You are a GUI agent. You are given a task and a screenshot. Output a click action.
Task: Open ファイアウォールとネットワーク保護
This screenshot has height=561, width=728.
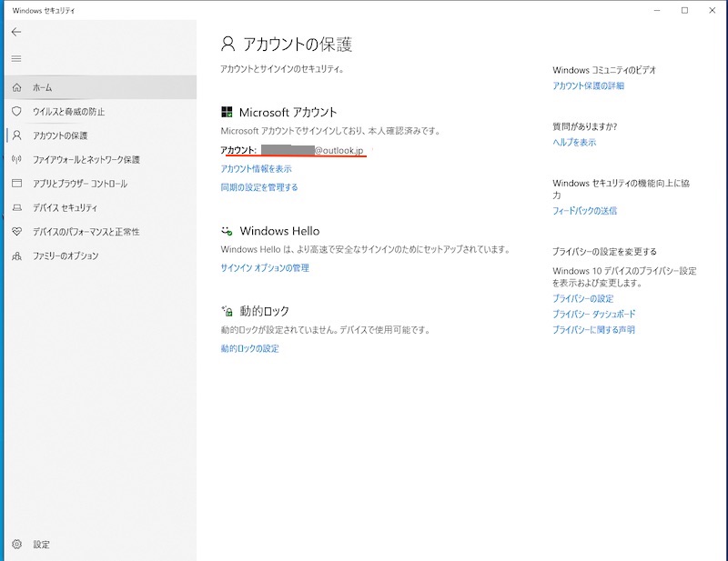point(100,160)
